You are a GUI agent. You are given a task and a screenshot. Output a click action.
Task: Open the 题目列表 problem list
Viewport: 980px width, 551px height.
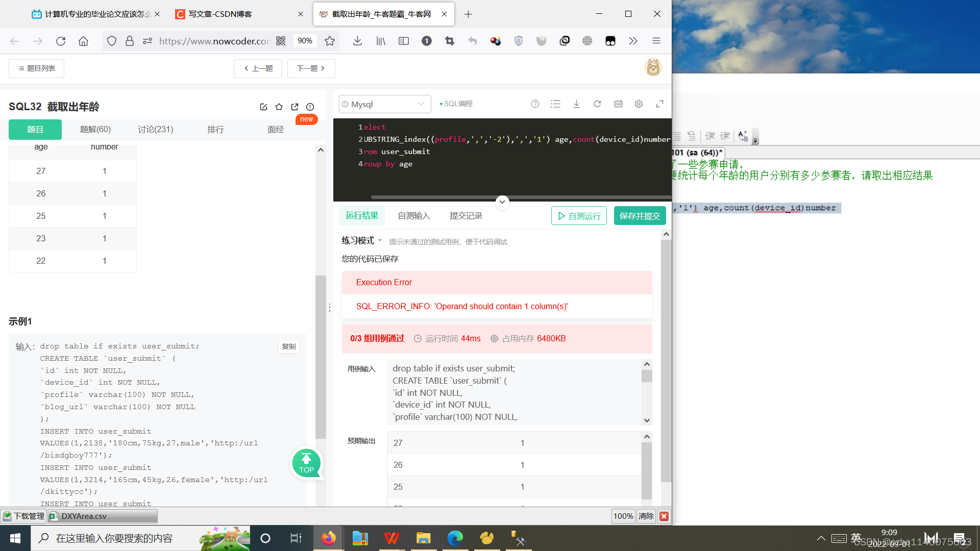36,68
